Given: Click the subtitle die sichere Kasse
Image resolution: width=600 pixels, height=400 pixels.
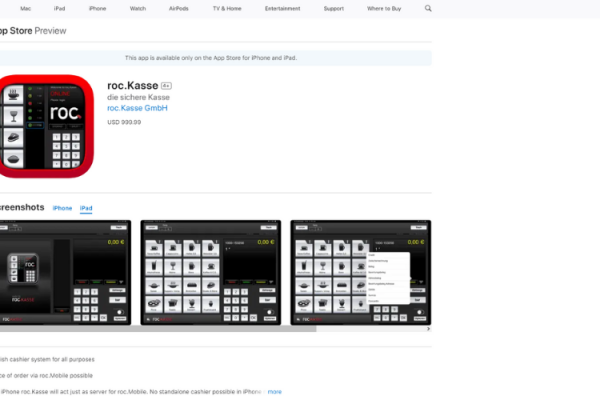Looking at the screenshot, I should [139, 97].
